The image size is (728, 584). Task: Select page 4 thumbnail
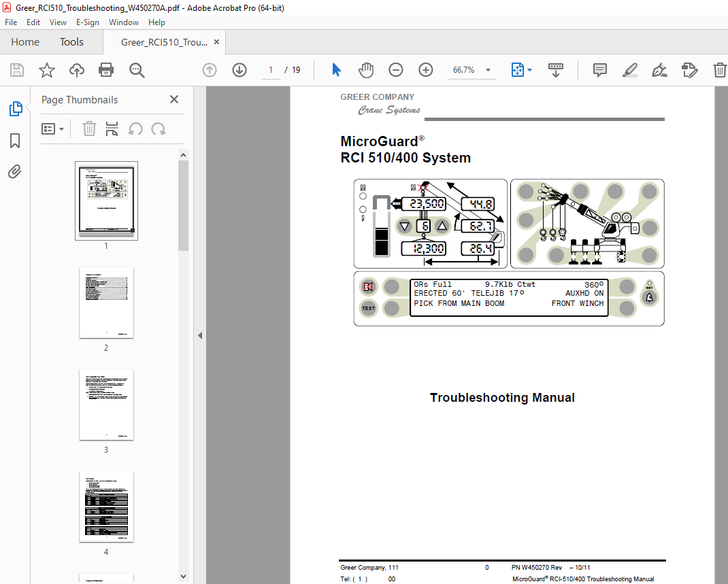click(x=106, y=507)
